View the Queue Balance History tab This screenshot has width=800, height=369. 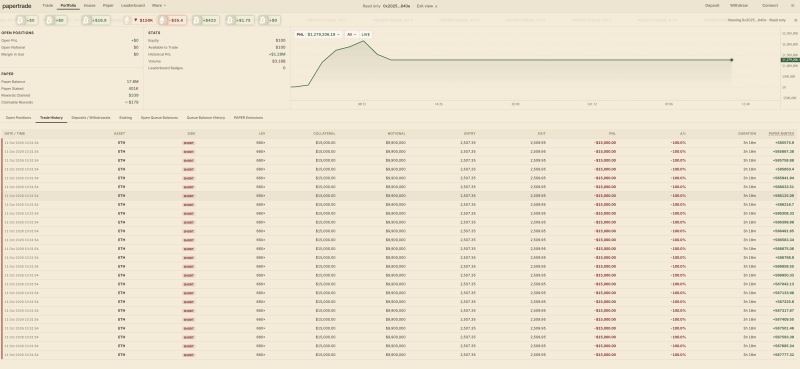[206, 118]
